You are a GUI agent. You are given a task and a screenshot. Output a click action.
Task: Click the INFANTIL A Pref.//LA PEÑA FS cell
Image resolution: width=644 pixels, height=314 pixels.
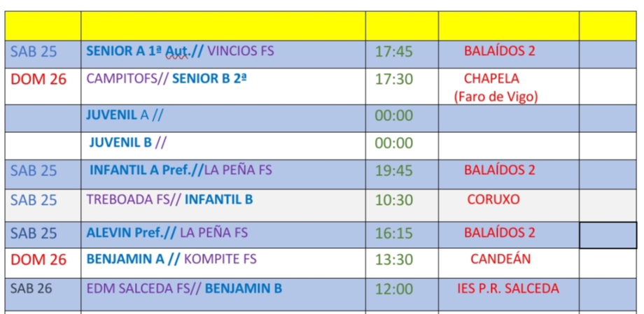181,170
